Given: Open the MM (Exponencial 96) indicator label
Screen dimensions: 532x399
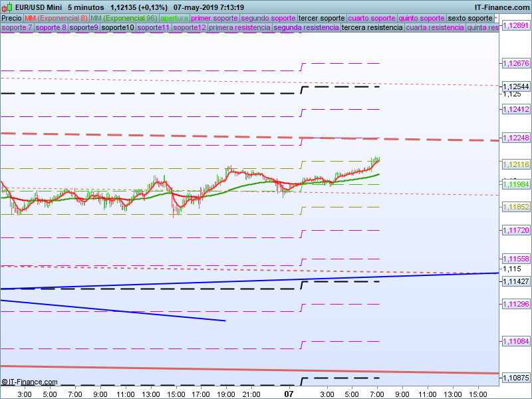Looking at the screenshot, I should pos(124,18).
